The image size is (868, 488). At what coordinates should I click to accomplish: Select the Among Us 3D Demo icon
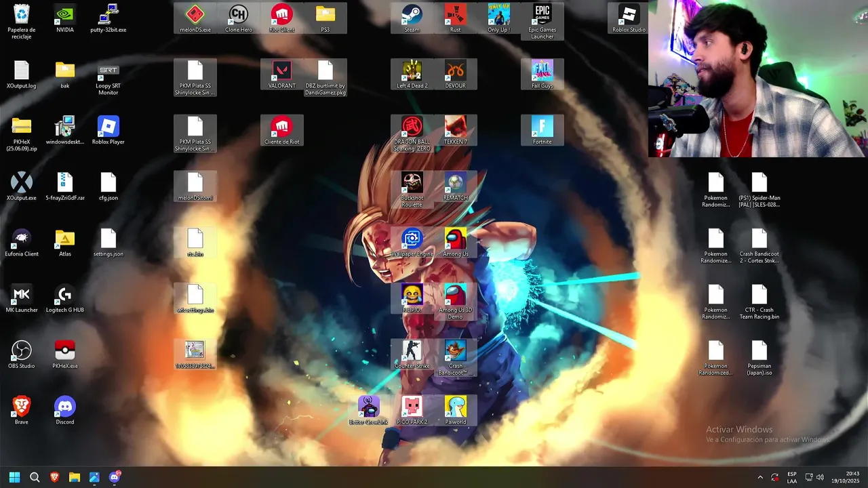coord(456,302)
